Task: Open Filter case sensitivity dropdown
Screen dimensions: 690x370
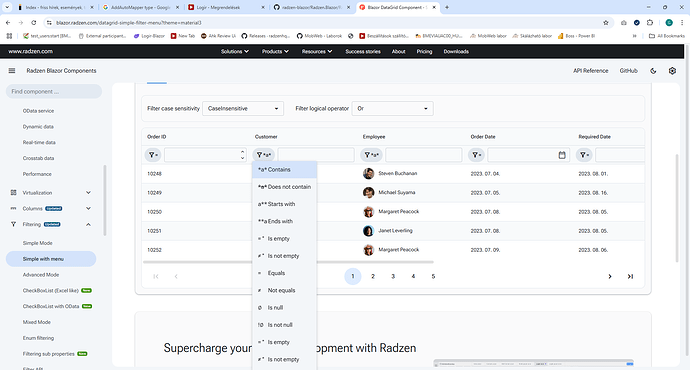Action: (x=243, y=108)
